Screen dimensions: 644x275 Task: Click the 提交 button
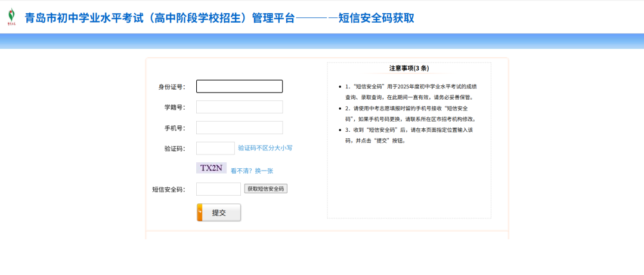219,212
